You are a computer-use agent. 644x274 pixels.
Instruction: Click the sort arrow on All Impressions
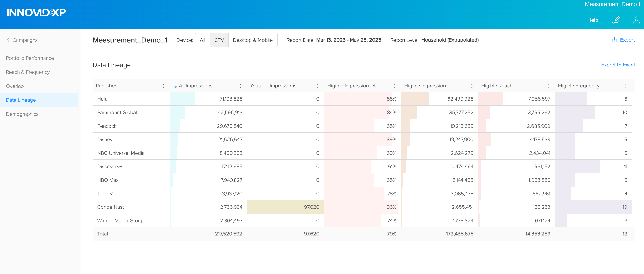click(176, 86)
